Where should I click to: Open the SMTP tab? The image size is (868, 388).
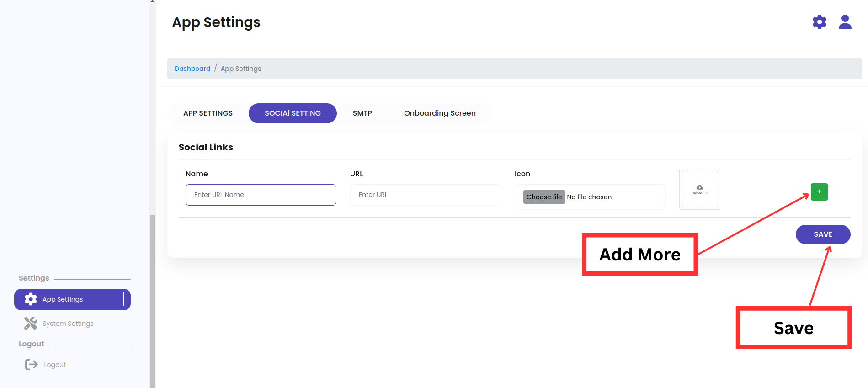[x=362, y=113]
